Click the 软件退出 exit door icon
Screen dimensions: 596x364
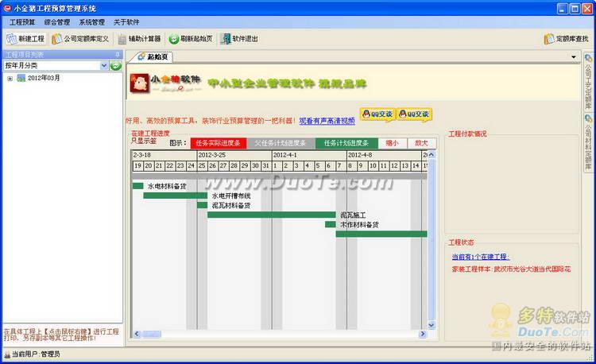click(x=226, y=39)
